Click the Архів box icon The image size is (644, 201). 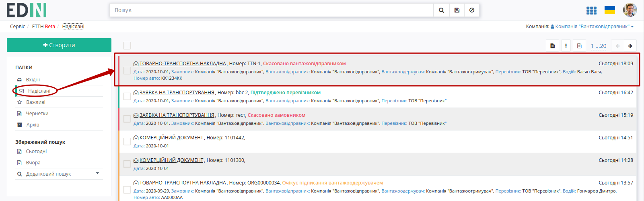[19, 125]
